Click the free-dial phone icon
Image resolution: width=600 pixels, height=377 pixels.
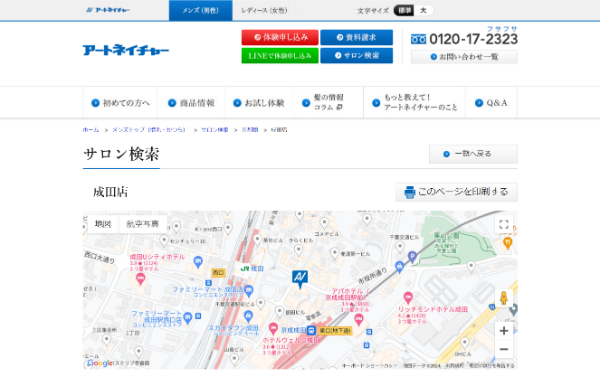click(x=418, y=39)
